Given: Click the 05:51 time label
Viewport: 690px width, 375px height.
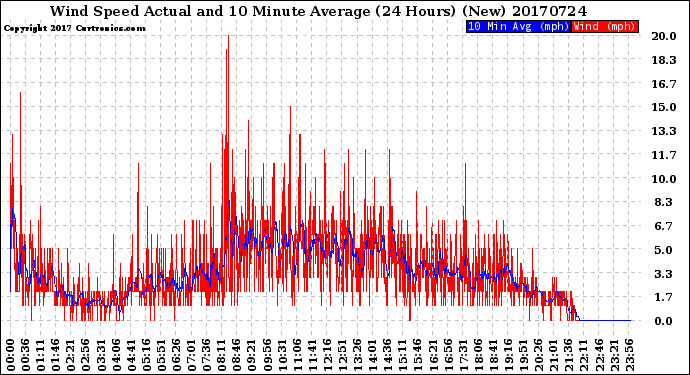Looking at the screenshot, I should [x=161, y=355].
